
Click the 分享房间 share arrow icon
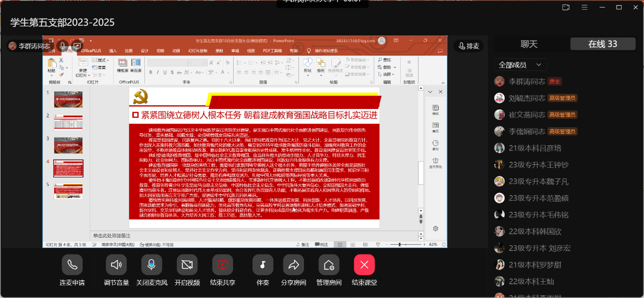click(293, 265)
